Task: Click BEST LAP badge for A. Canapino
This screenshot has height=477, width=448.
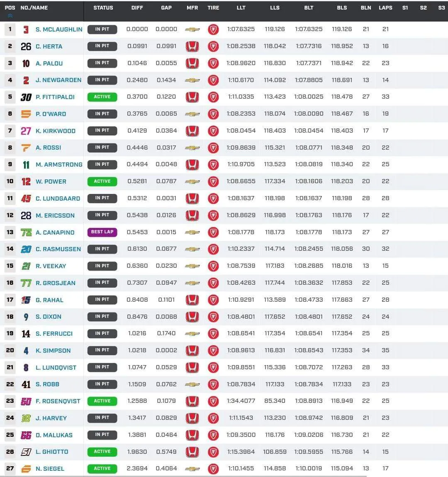Action: (x=102, y=232)
